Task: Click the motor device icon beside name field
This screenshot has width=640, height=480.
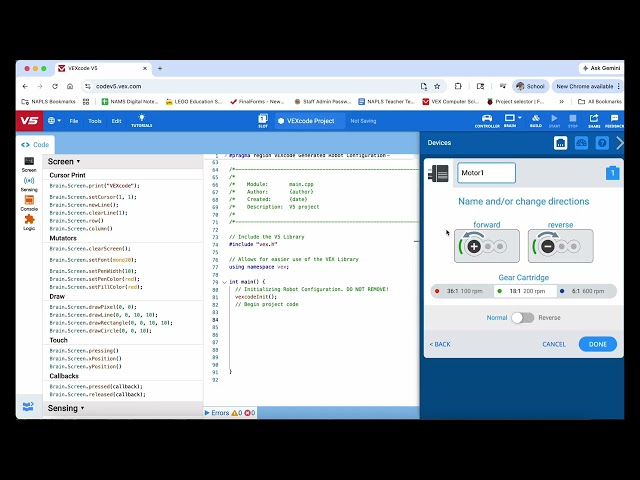Action: pos(438,173)
